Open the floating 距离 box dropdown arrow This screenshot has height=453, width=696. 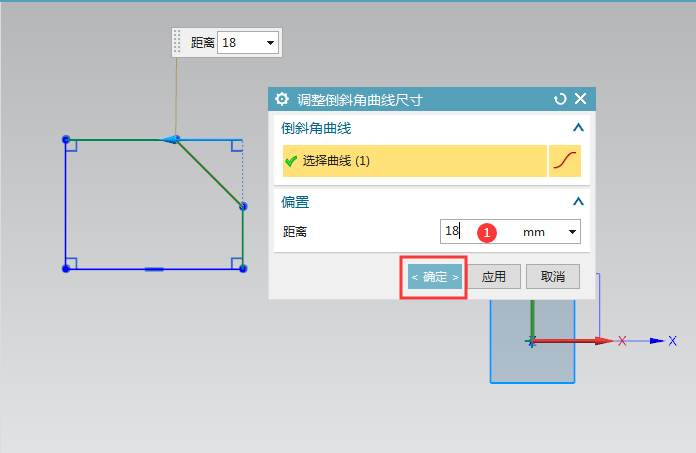tap(270, 43)
